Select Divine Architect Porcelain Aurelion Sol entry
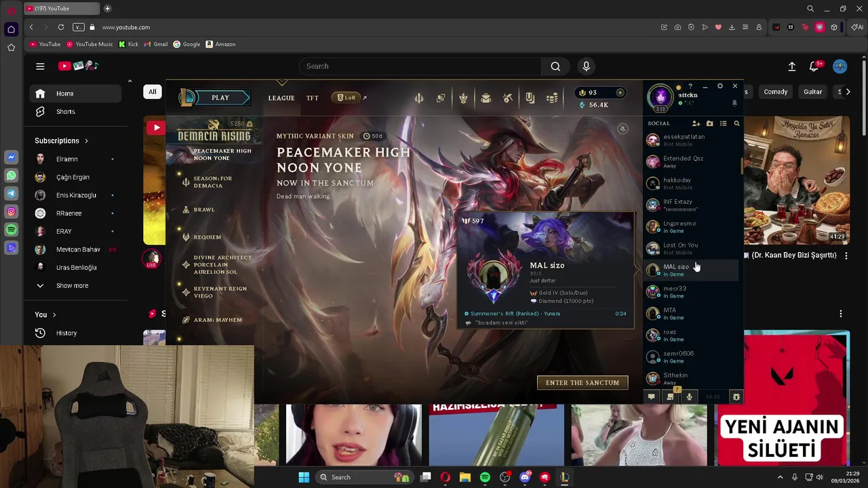Image resolution: width=868 pixels, height=488 pixels. (x=222, y=265)
